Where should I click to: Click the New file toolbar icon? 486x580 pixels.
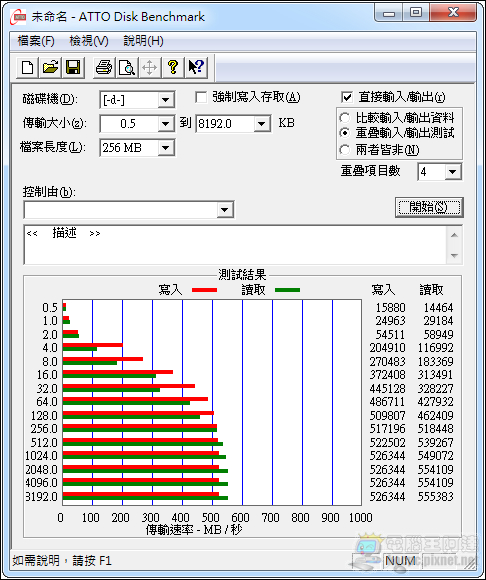(x=27, y=68)
